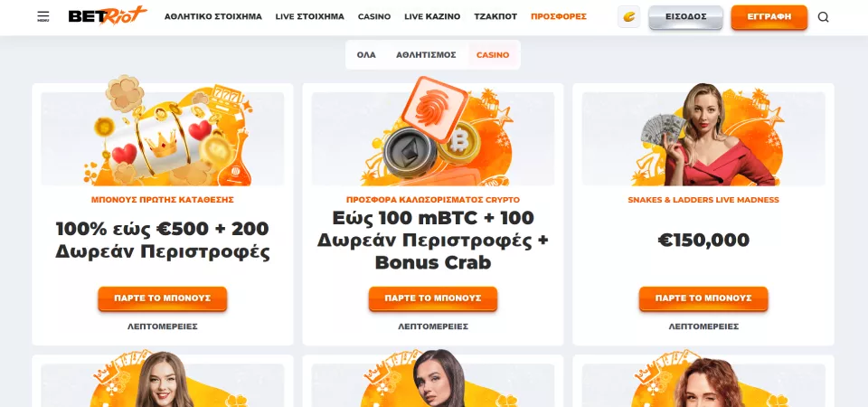Screen dimensions: 868x407
Task: Click the BetRiot logo
Action: pos(108,16)
